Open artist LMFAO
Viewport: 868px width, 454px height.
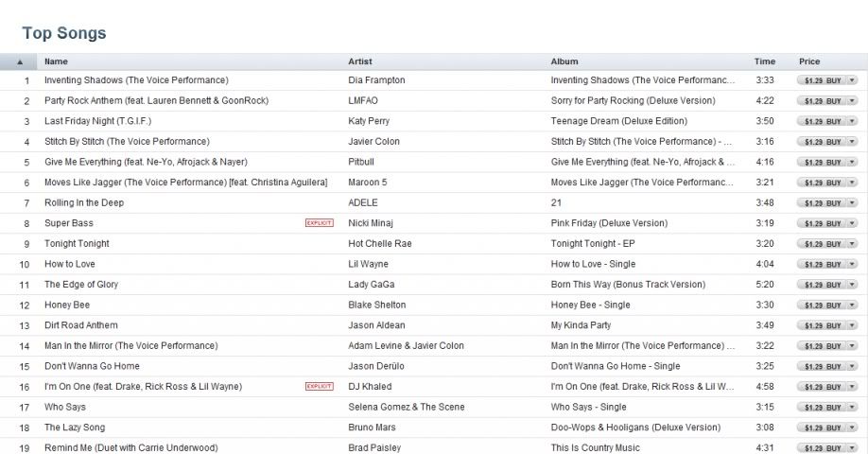(363, 101)
